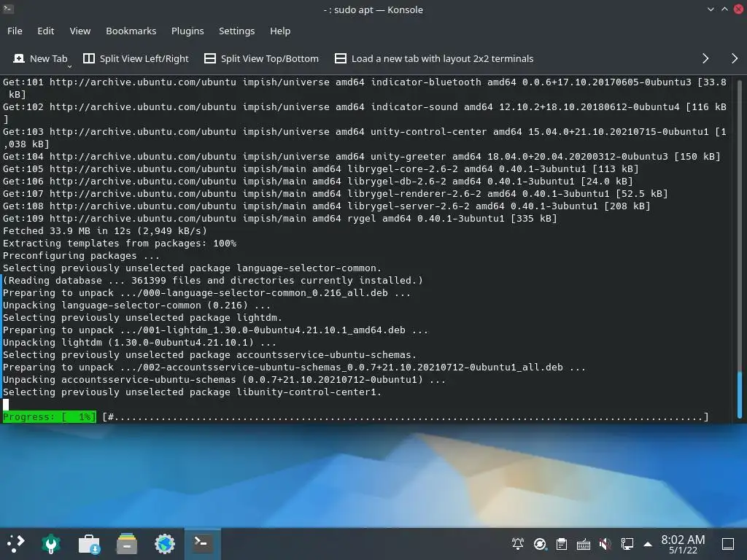The height and width of the screenshot is (560, 747).
Task: Click the New Tab toolbar button
Action: (40, 58)
